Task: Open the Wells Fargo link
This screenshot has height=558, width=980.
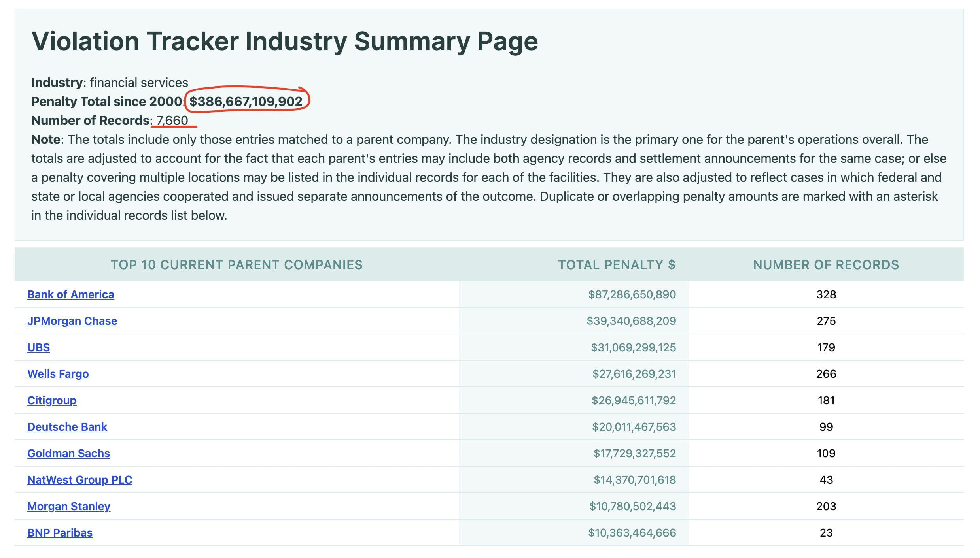Action: (58, 374)
